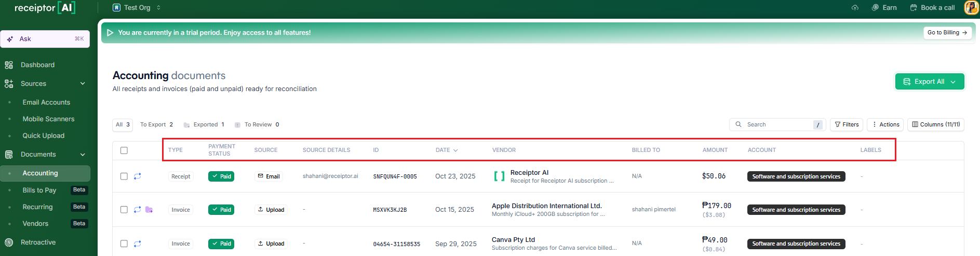The width and height of the screenshot is (980, 256).
Task: Open Retroactive in sidebar
Action: click(38, 242)
